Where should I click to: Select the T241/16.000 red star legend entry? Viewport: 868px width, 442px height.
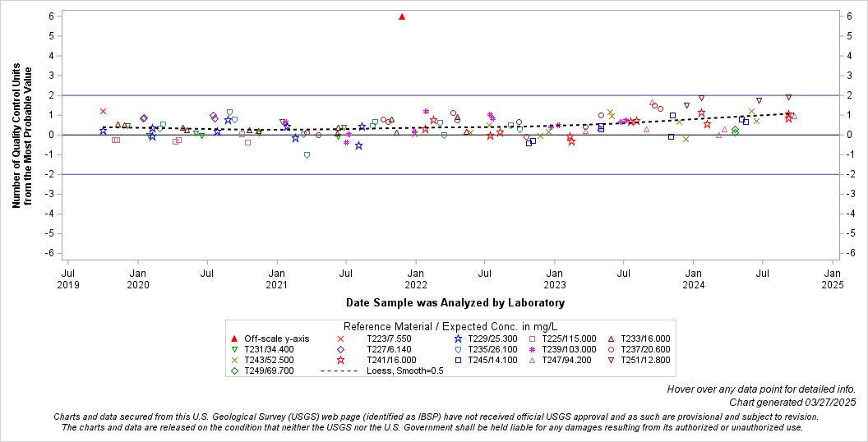[x=377, y=360]
